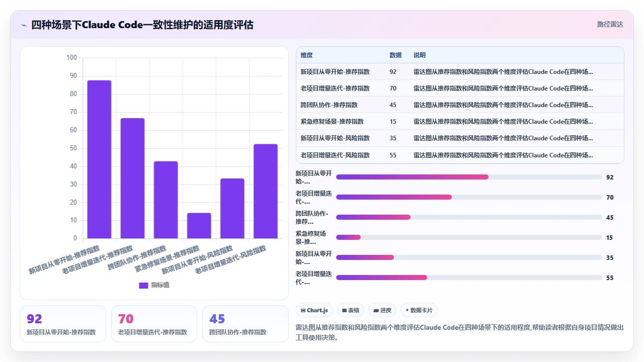Click the table value 92
644x362 pixels.
click(393, 72)
